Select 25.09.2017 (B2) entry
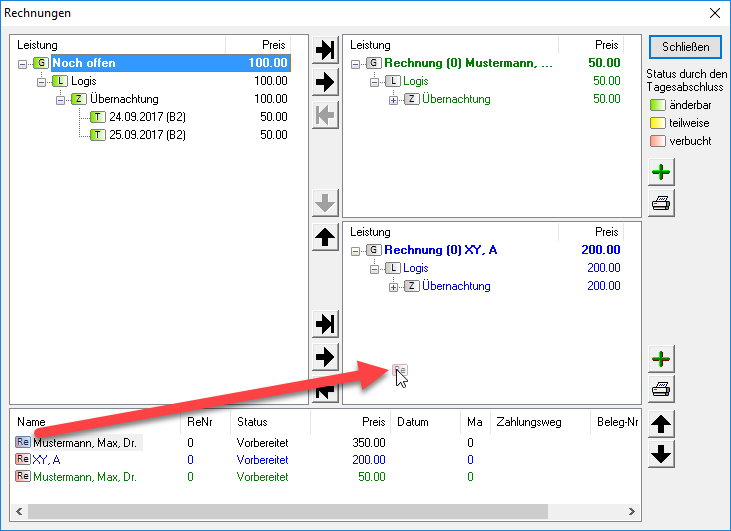 (147, 135)
